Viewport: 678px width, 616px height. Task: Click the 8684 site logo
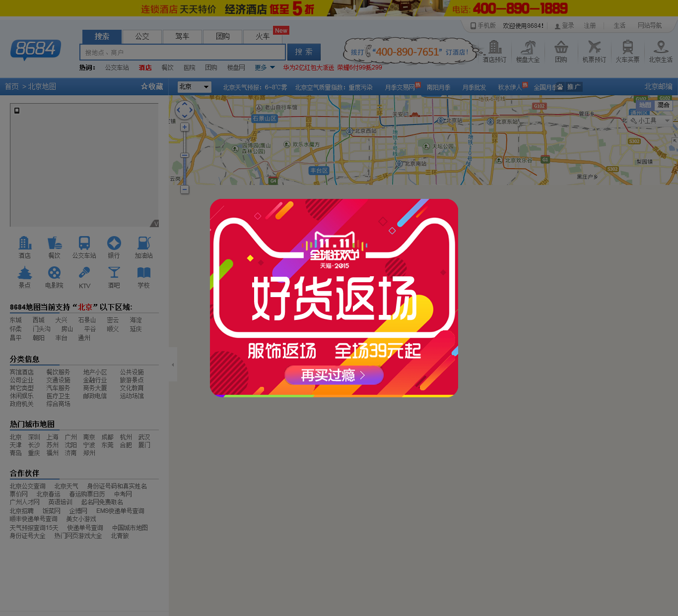36,50
